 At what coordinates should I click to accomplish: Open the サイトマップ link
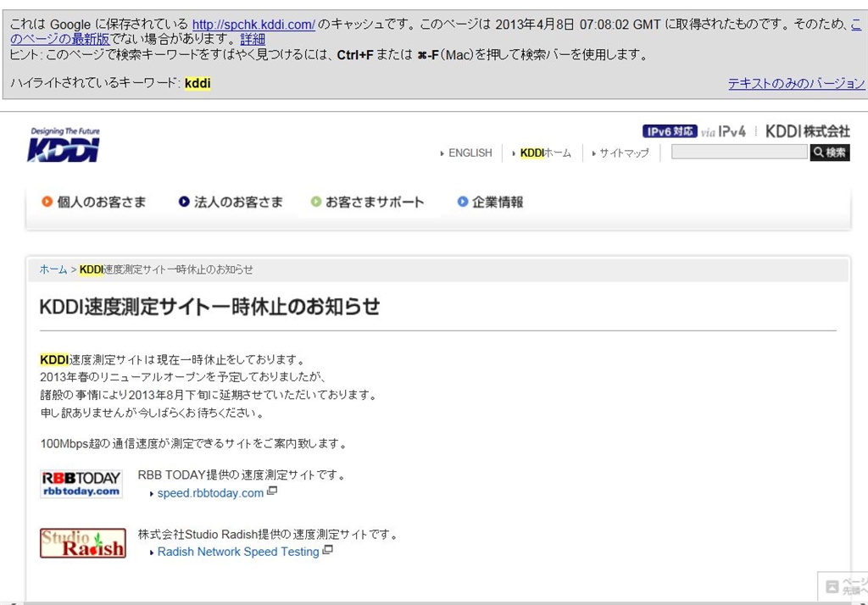pyautogui.click(x=624, y=153)
